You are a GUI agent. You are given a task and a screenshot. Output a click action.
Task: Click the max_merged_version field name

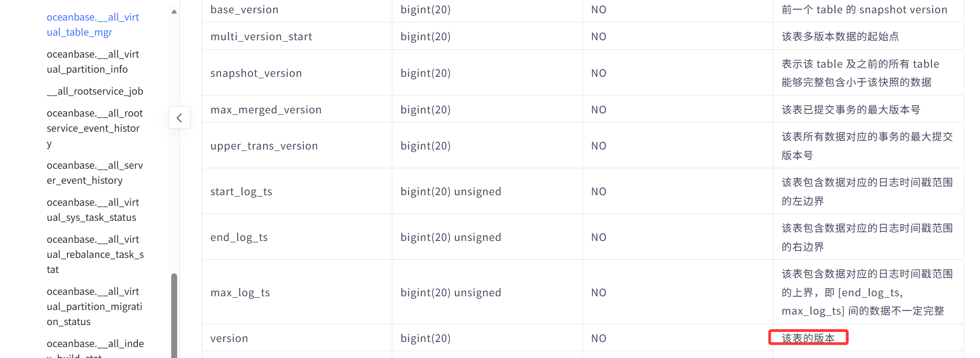tap(266, 110)
